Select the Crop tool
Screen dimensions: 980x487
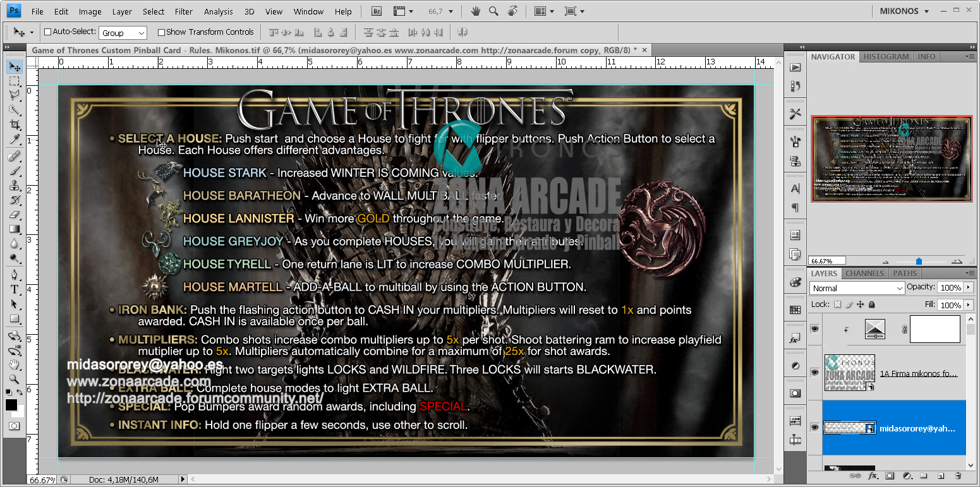[x=15, y=124]
